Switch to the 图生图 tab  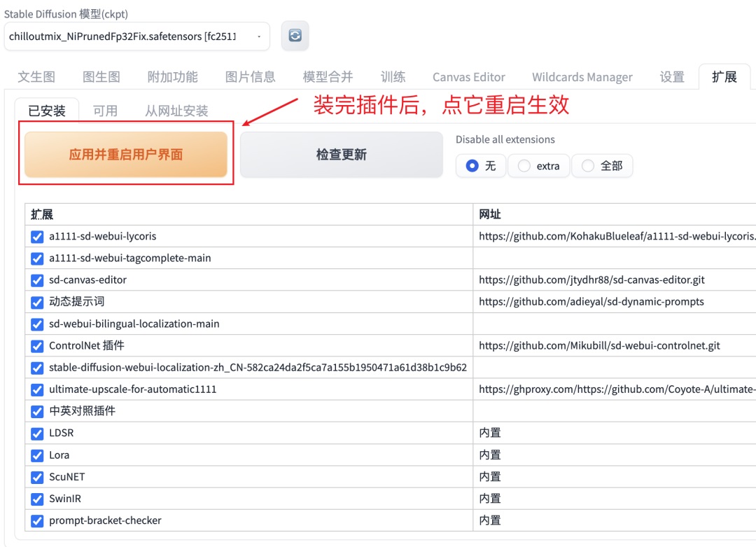(100, 77)
